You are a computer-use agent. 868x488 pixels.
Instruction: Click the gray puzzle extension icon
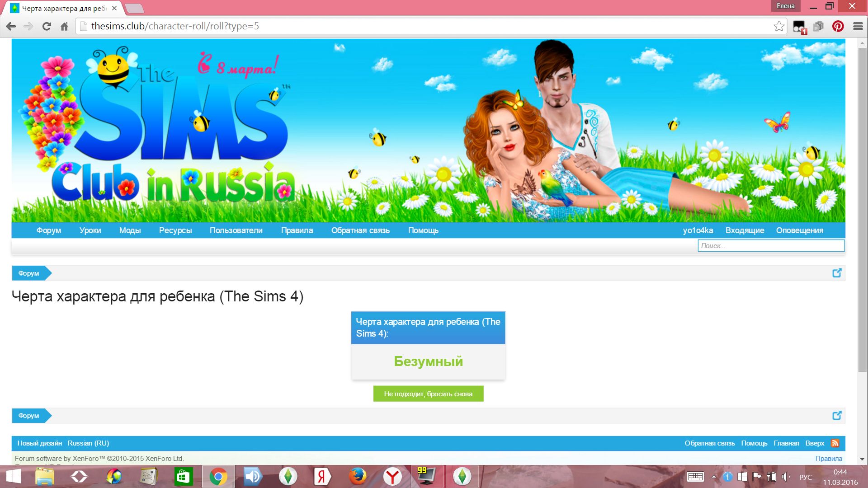818,26
